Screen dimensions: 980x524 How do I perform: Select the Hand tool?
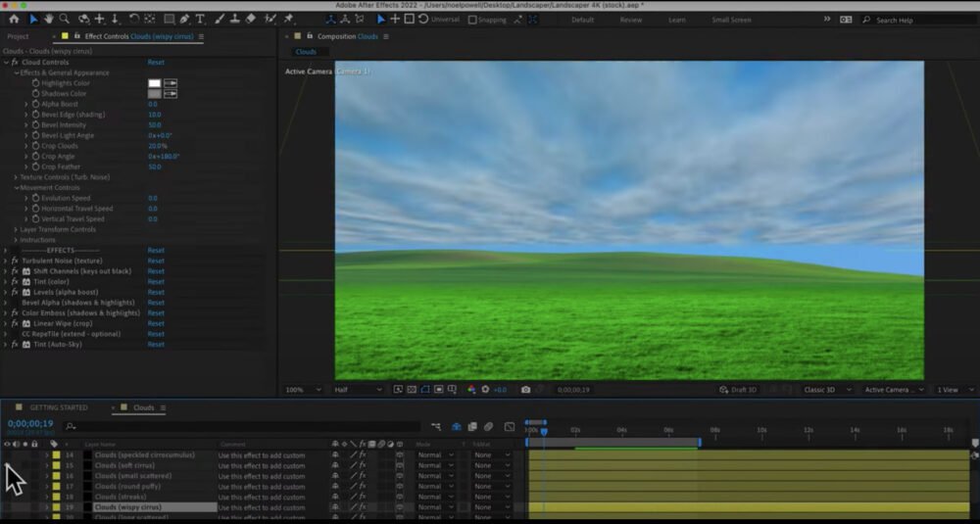48,20
